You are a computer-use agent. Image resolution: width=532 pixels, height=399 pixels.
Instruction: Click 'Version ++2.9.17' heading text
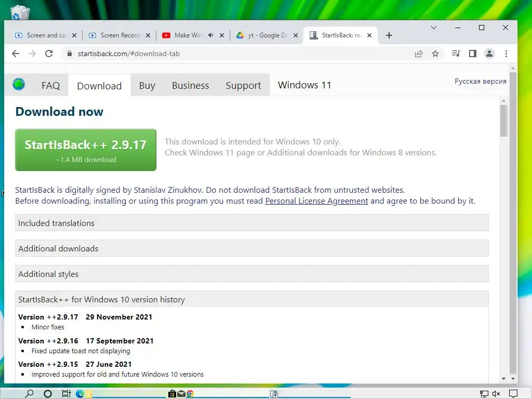pos(48,317)
